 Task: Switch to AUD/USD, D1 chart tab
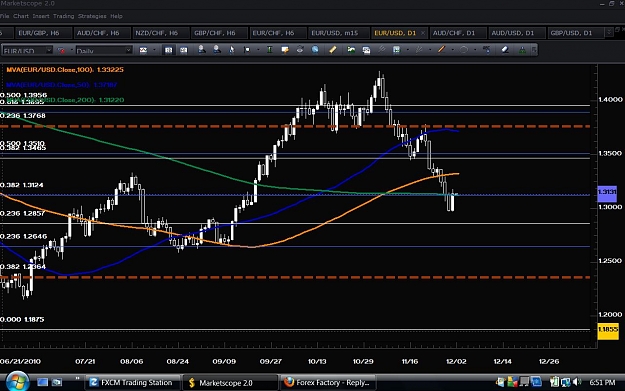point(516,33)
